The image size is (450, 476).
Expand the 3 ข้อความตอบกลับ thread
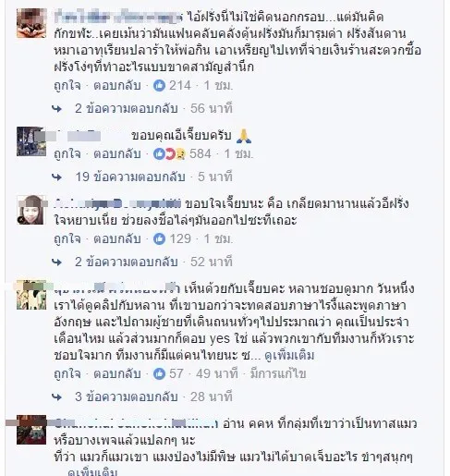point(127,397)
